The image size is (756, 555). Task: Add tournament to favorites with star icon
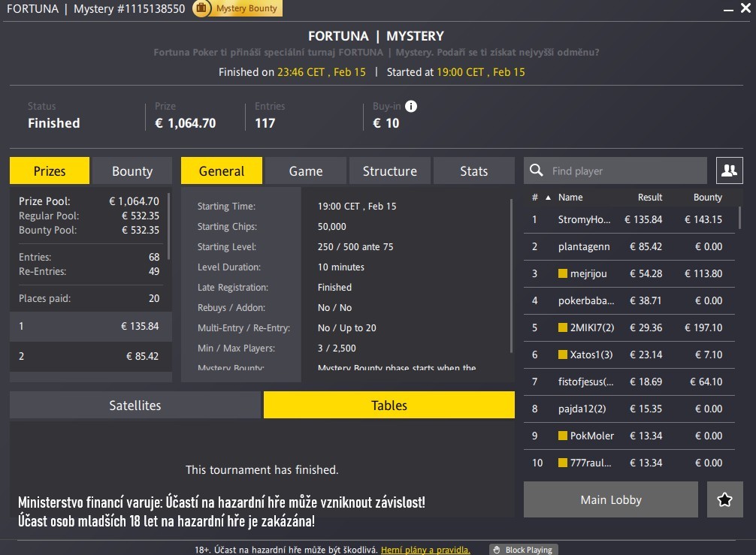pyautogui.click(x=724, y=499)
